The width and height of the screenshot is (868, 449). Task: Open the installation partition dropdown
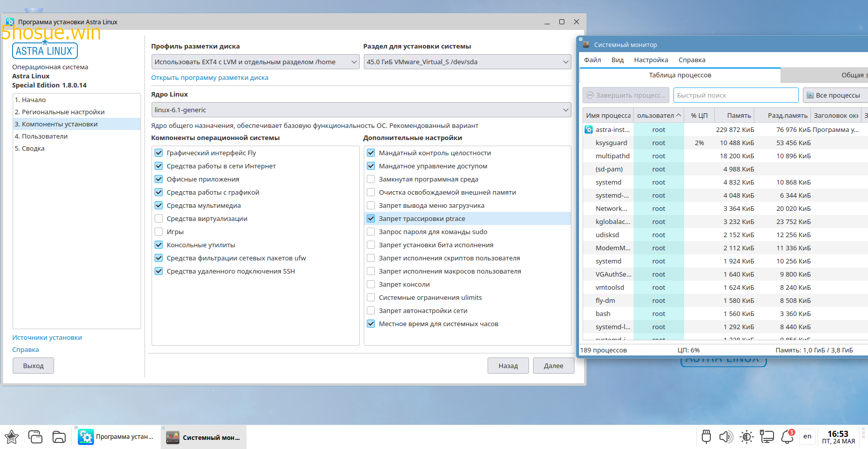tap(467, 62)
